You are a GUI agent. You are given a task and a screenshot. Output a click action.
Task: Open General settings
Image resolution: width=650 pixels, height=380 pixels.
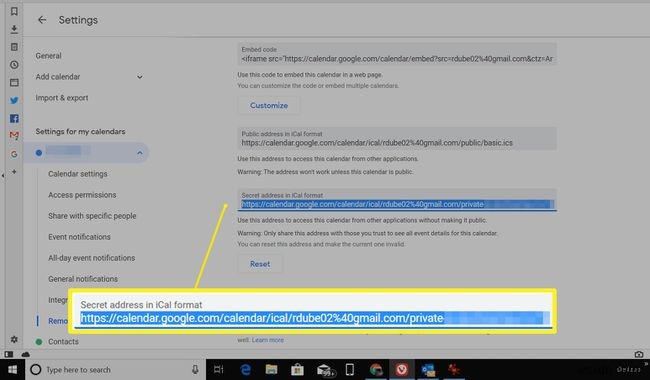tap(49, 56)
